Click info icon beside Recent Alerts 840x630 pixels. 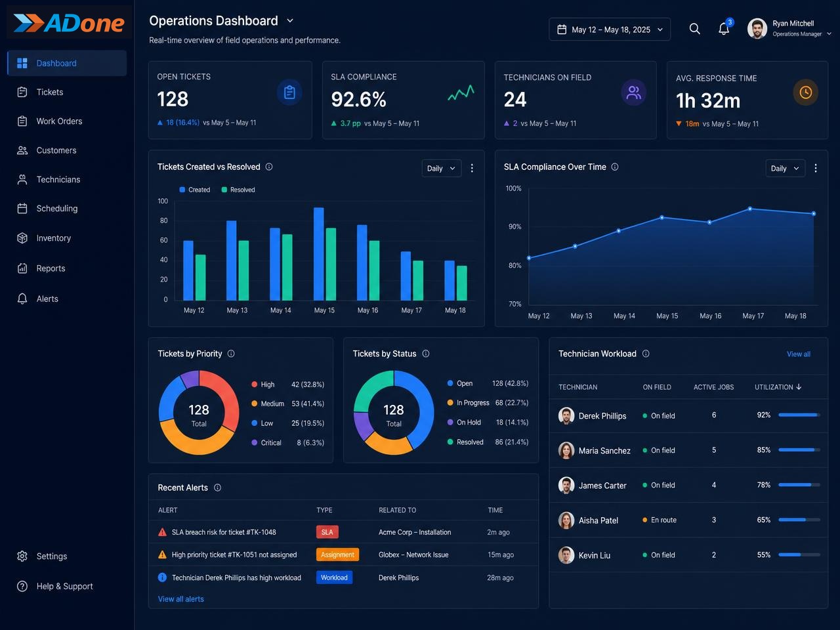pyautogui.click(x=218, y=488)
